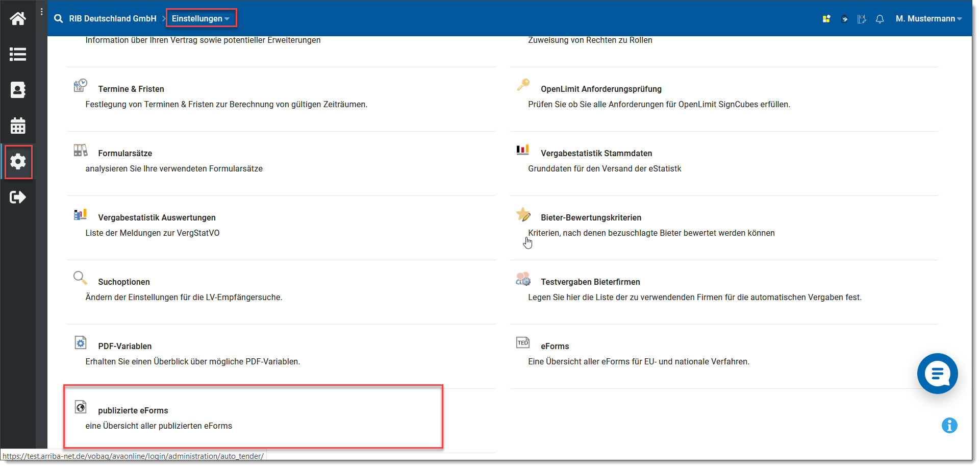This screenshot has height=468, width=980.
Task: Open the notification bell icon
Action: [880, 19]
